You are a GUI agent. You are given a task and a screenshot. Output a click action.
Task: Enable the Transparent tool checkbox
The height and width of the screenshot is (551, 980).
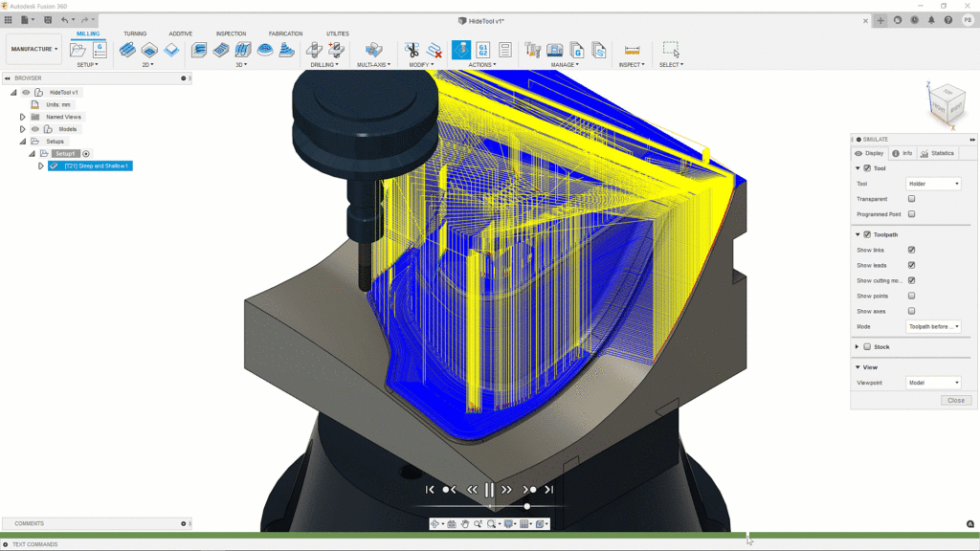click(x=911, y=199)
